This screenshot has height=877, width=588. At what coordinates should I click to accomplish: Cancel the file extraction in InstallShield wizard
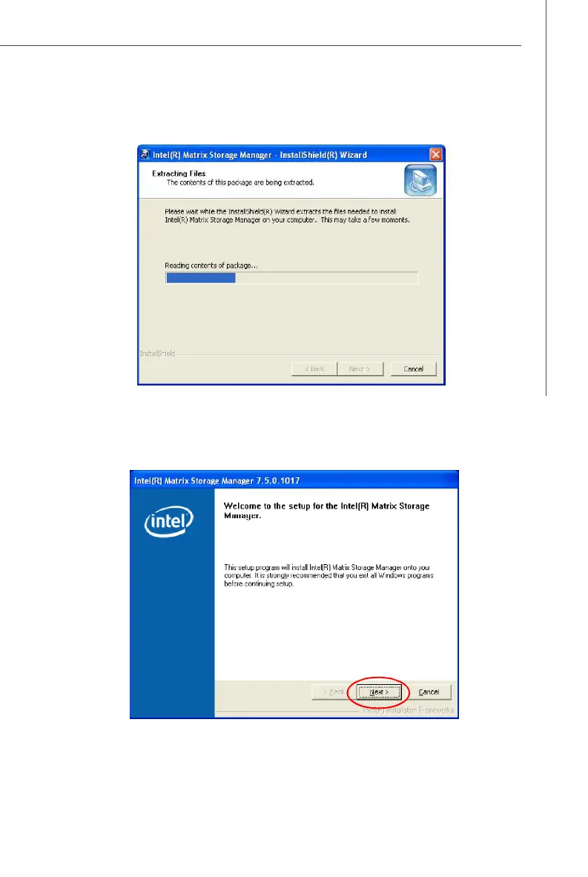tap(414, 369)
